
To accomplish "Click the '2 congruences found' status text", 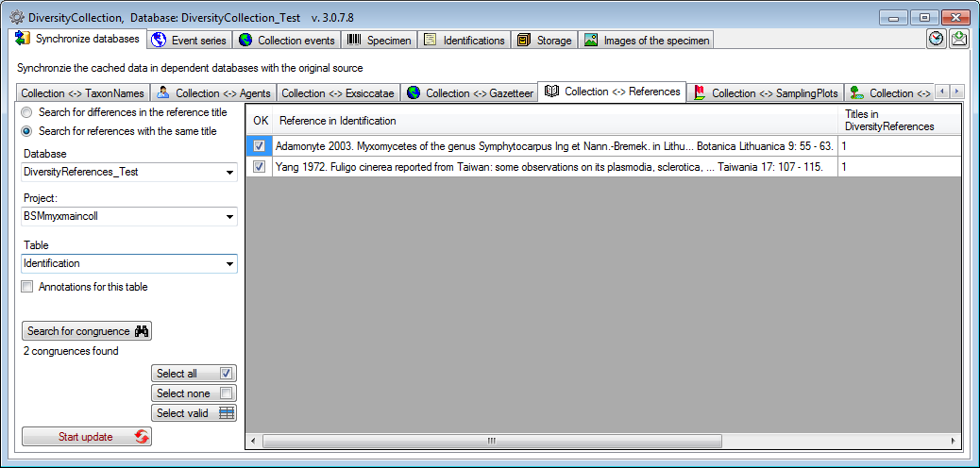I will pos(71,351).
